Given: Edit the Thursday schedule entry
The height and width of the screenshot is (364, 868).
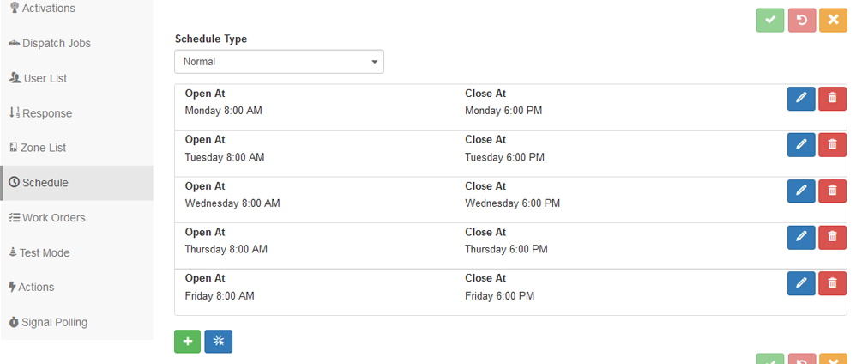Looking at the screenshot, I should 801,238.
